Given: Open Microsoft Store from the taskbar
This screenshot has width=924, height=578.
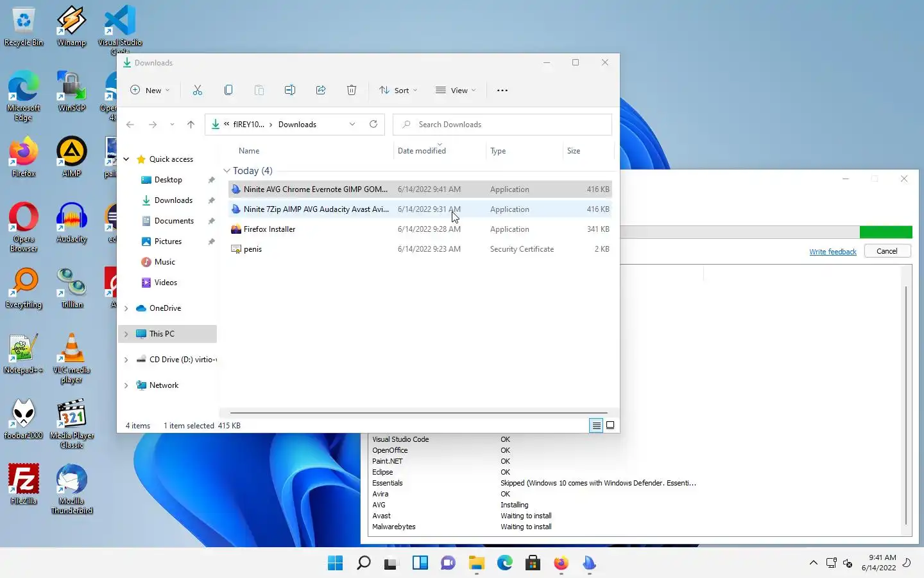Looking at the screenshot, I should 533,563.
